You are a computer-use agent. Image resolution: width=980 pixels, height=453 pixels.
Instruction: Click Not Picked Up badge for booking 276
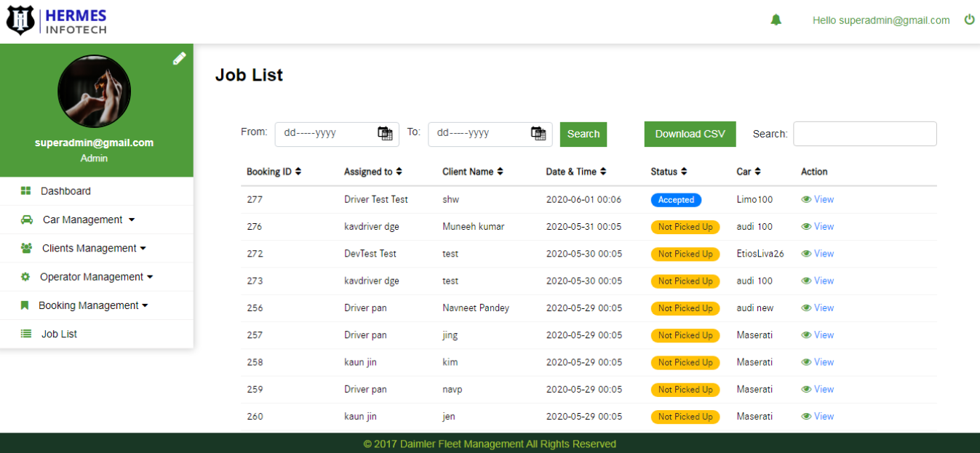pyautogui.click(x=685, y=227)
